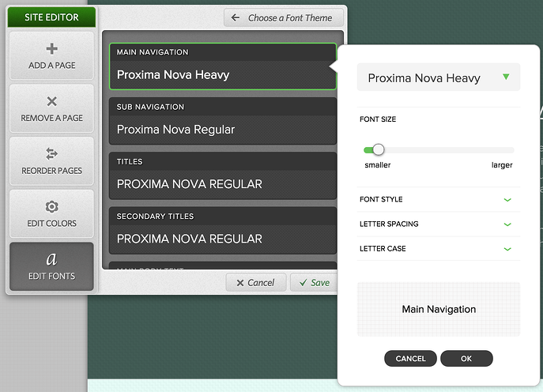Screen dimensions: 543x392
Task: Click the green checkmark on Save
Action: click(303, 283)
